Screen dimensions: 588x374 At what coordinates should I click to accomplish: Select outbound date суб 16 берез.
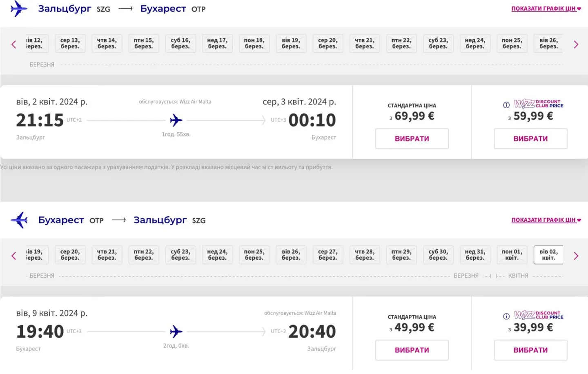point(180,43)
